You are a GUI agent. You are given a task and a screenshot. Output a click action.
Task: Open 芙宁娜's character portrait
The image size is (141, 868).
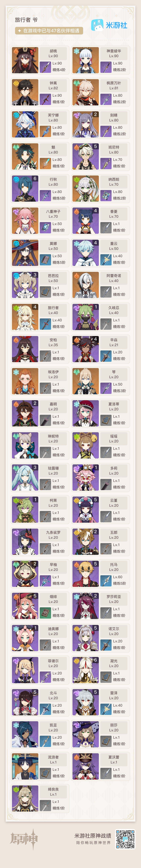click(25, 124)
